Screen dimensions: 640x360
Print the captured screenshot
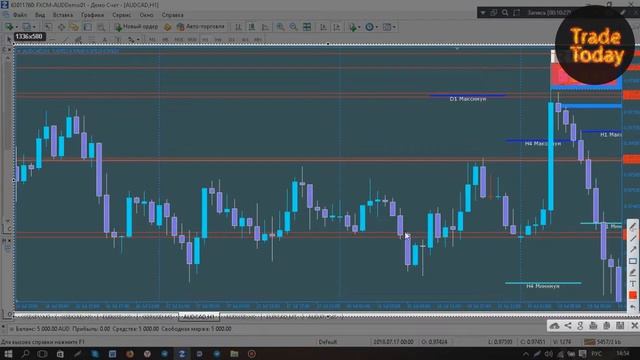pos(593,326)
